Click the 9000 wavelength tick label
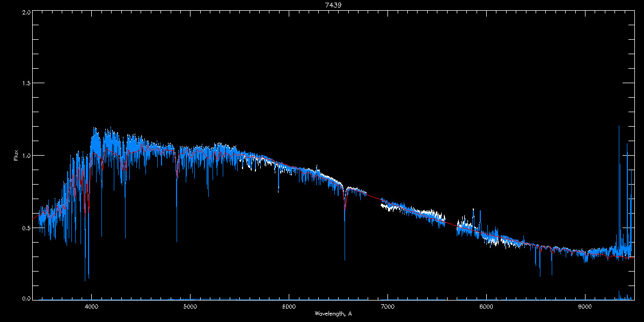This screenshot has width=644, height=322. coord(585,307)
